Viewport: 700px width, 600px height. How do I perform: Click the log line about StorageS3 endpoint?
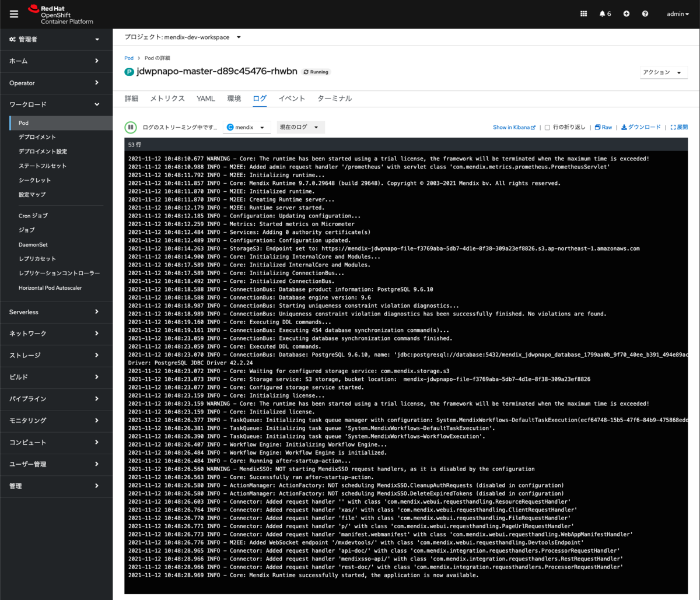[x=384, y=248]
